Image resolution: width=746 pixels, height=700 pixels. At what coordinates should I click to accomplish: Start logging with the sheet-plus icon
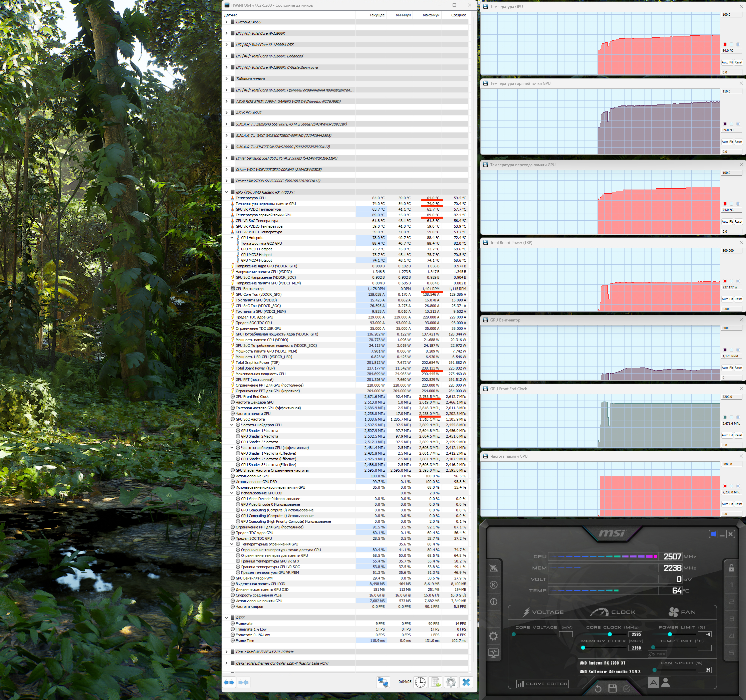[435, 682]
